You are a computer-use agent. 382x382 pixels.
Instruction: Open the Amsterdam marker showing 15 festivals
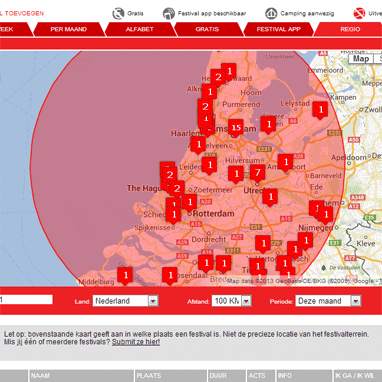(236, 128)
